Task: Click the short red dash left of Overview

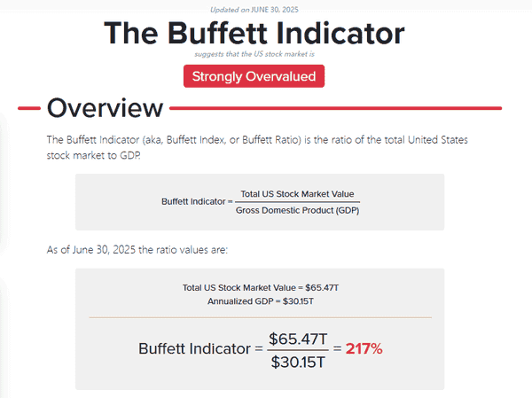Action: click(29, 109)
